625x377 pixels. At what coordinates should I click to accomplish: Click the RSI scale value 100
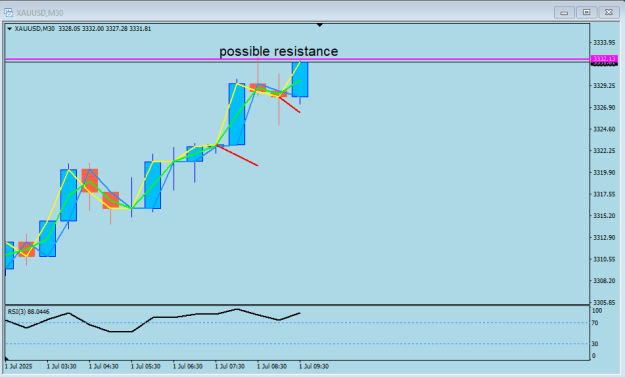(597, 311)
